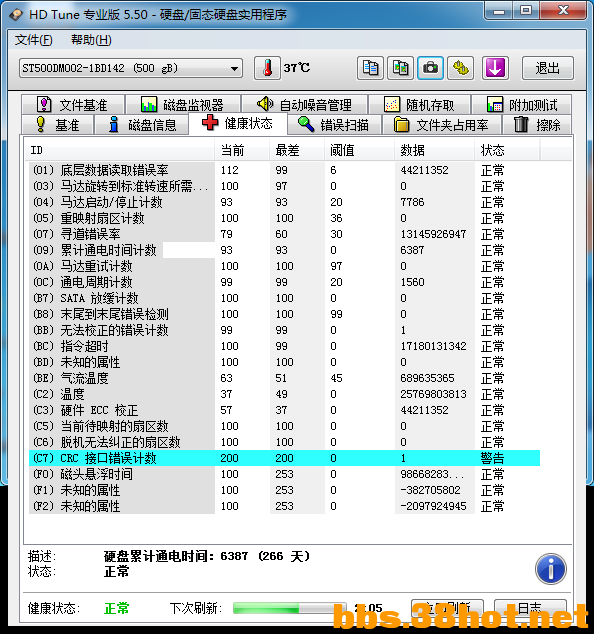Click the 警告 status in the C7 row
Viewport: 594px width, 634px height.
[x=492, y=458]
